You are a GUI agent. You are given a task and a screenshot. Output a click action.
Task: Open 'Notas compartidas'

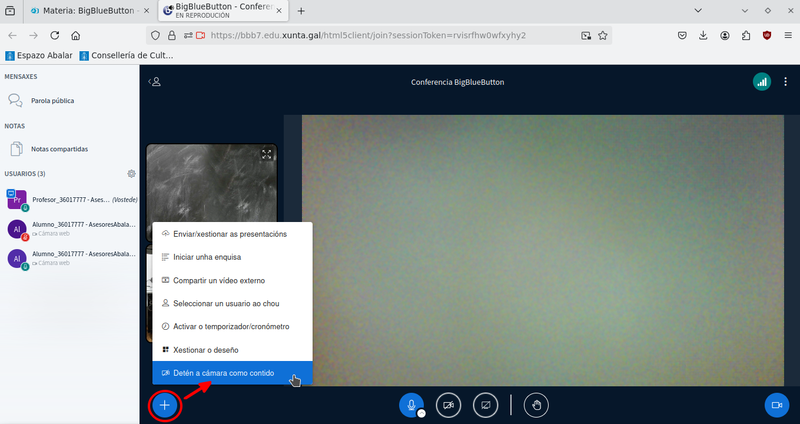[59, 149]
